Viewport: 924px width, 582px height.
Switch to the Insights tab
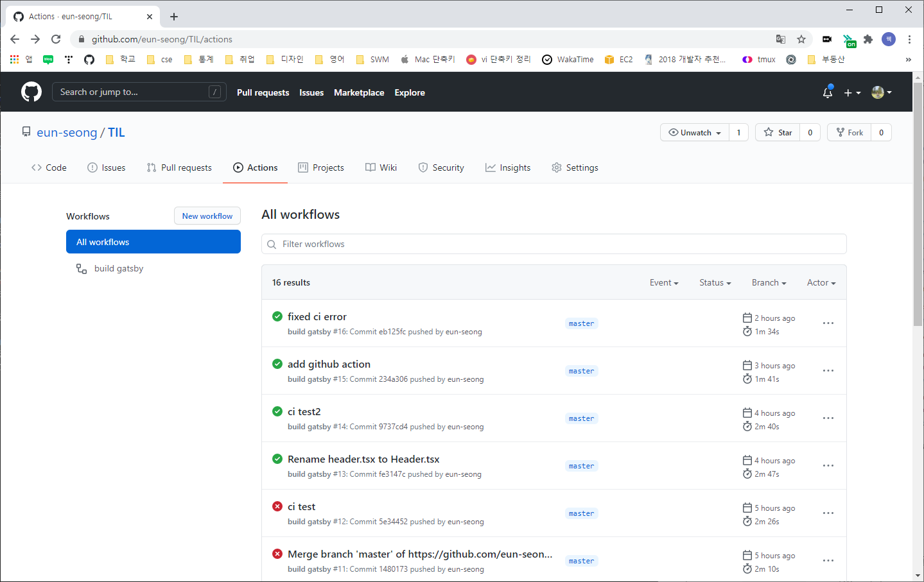[x=508, y=167]
